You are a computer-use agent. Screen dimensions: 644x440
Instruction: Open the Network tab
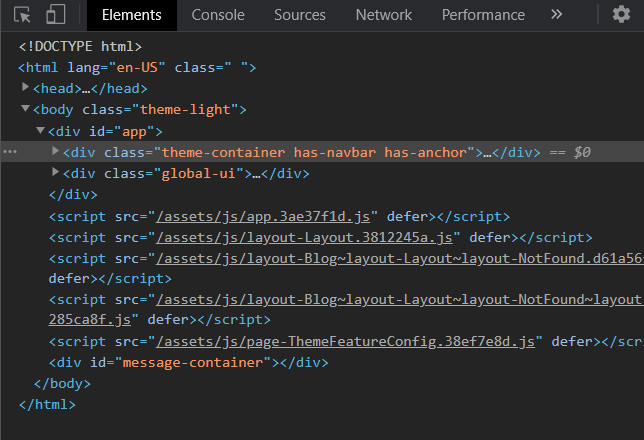point(384,15)
